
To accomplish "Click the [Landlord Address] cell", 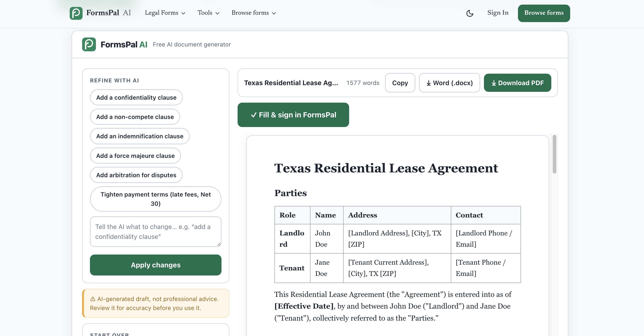I will click(x=397, y=239).
